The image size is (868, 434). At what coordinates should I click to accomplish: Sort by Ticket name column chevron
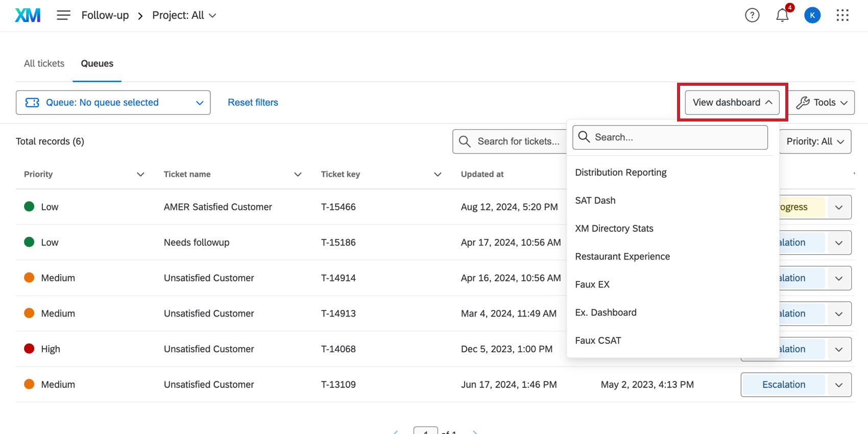(x=298, y=175)
